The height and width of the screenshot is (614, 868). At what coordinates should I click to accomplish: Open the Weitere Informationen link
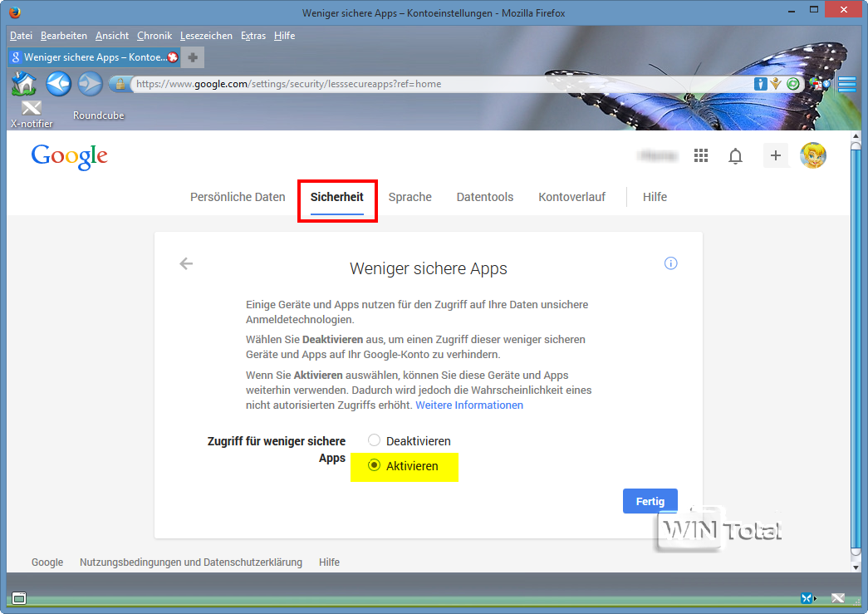tap(468, 405)
